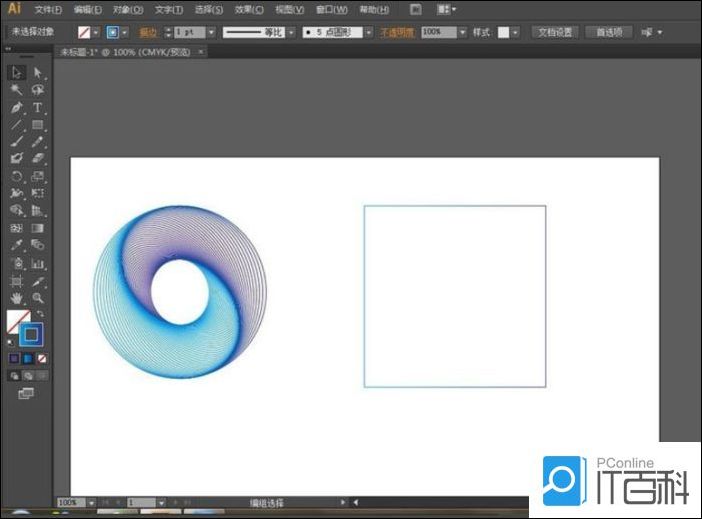Screen dimensions: 702x519
Task: Open the 文件(F) menu
Action: pos(48,9)
